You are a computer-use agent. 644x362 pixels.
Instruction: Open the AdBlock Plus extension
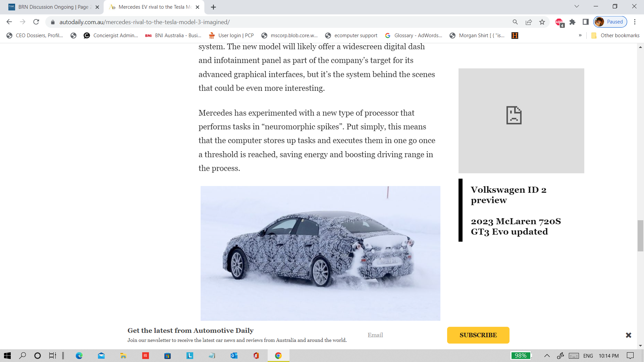tap(559, 22)
